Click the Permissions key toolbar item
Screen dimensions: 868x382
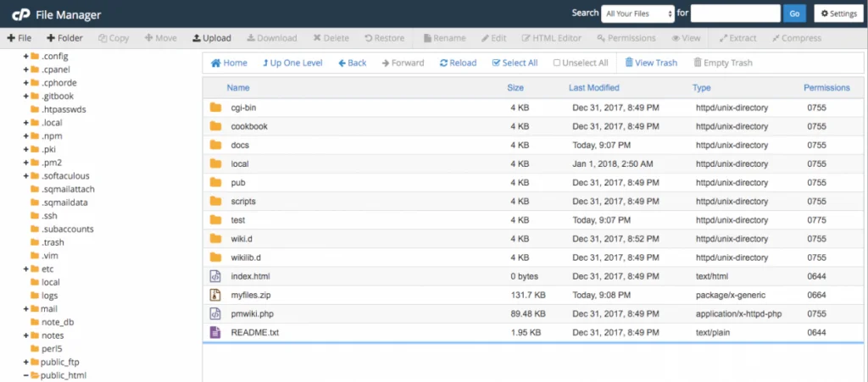point(626,38)
